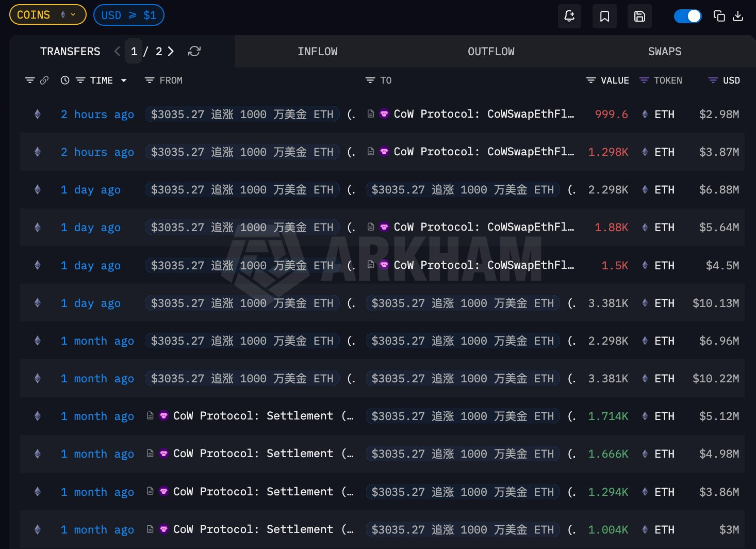Filter the FROM column
The width and height of the screenshot is (756, 549).
point(150,80)
